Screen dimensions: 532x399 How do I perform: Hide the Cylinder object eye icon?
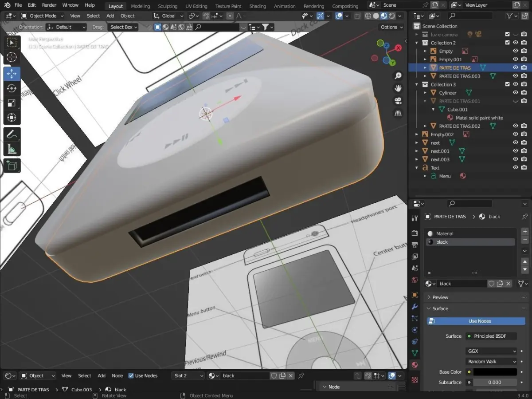pos(516,93)
